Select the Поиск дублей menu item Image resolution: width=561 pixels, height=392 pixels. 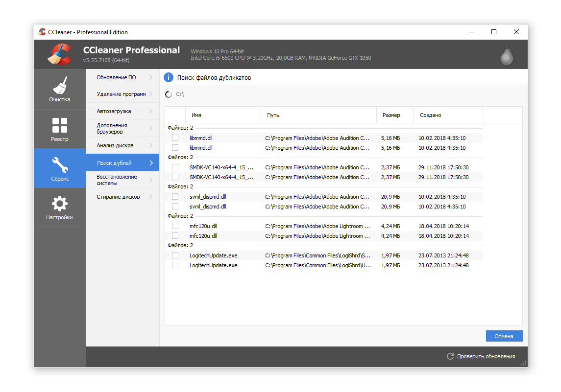point(122,163)
